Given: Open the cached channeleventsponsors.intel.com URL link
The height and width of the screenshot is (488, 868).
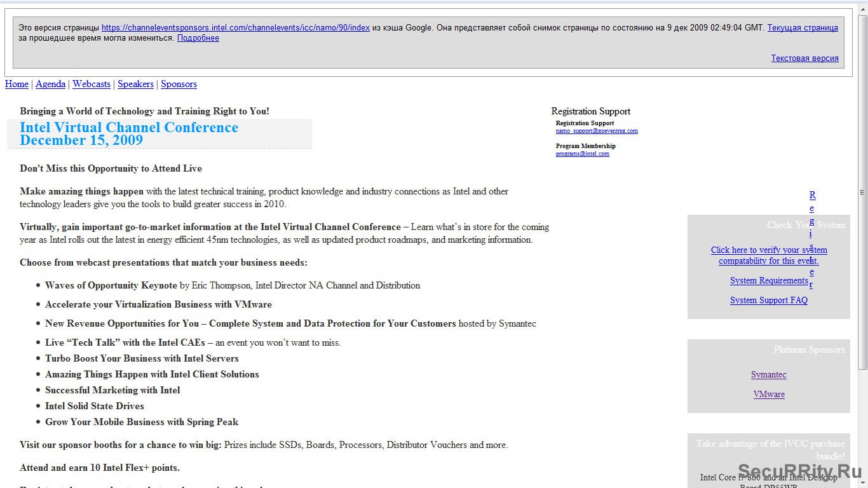Looking at the screenshot, I should pyautogui.click(x=236, y=28).
